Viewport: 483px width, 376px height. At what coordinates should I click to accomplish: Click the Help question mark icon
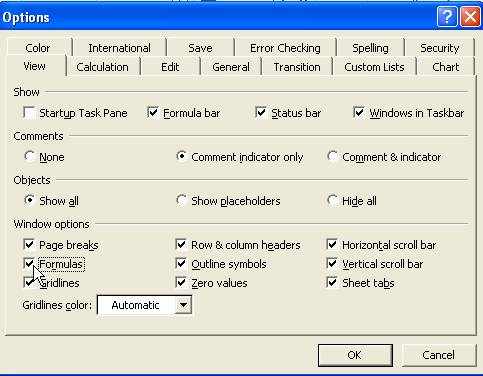tap(447, 16)
